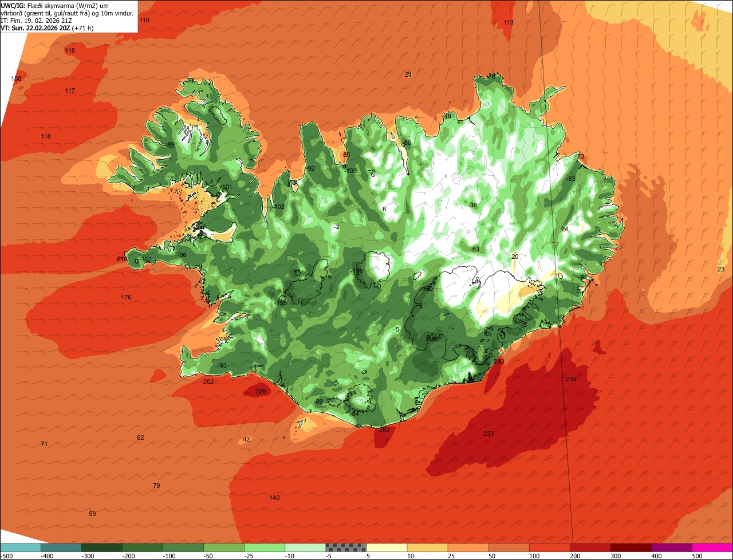Screen dimensions: 733x560
Task: Click the value -96 on Snæfellsnes
Action: pyautogui.click(x=182, y=255)
